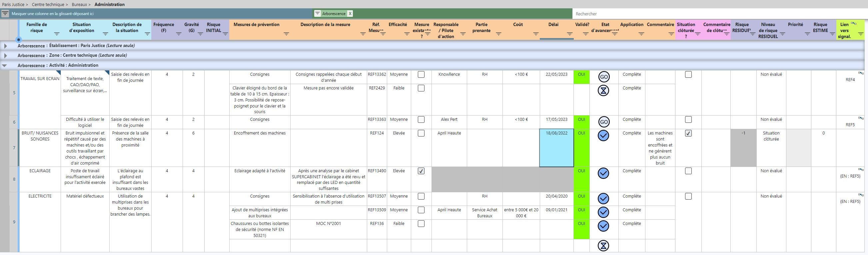Go to Centre technique in breadcrumb
868x255 pixels.
48,4
